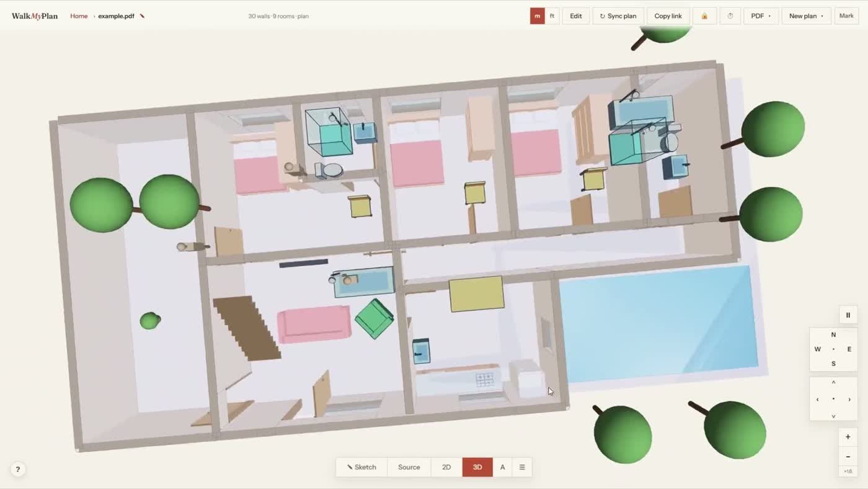This screenshot has height=489, width=868.
Task: Copy the plan link
Action: [x=668, y=16]
